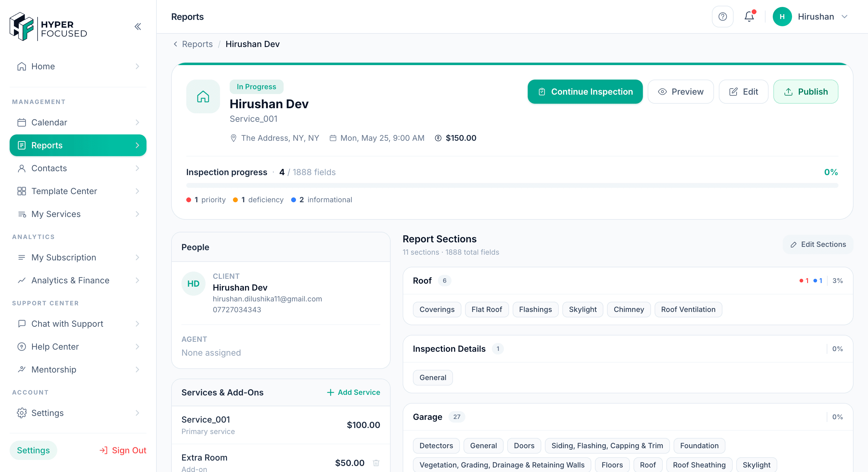Expand Calendar menu chevron
The width and height of the screenshot is (868, 472).
(137, 122)
